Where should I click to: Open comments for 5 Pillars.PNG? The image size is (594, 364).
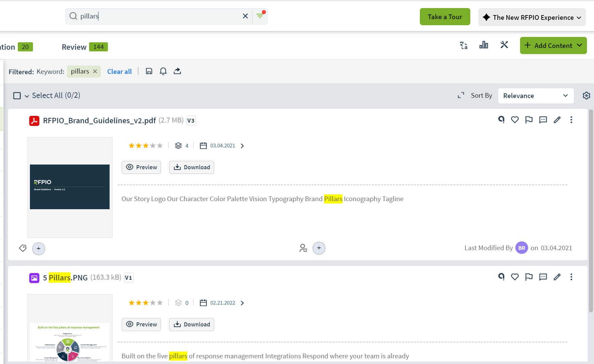click(543, 277)
